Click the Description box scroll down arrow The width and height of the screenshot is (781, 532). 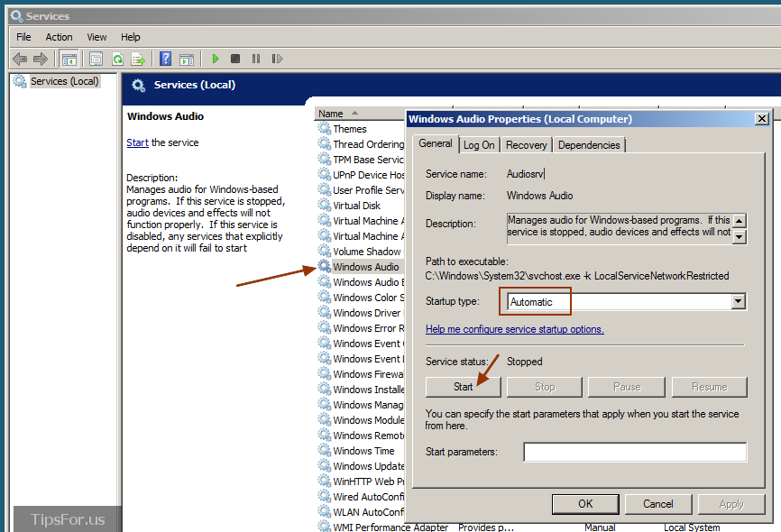pyautogui.click(x=740, y=237)
